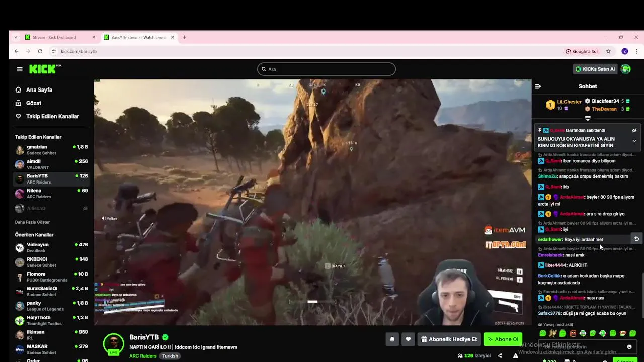Insert the golden wings emote

pos(553,333)
